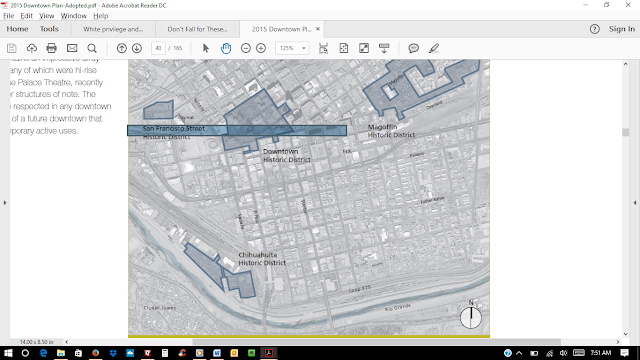Click the Sign In link
The width and height of the screenshot is (640, 360).
tap(622, 29)
